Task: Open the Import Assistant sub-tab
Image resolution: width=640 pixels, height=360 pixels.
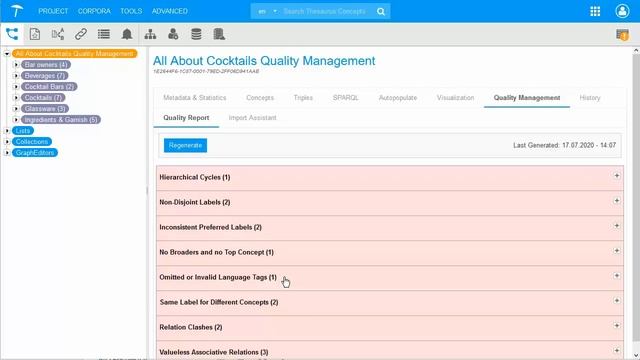Action: point(253,118)
